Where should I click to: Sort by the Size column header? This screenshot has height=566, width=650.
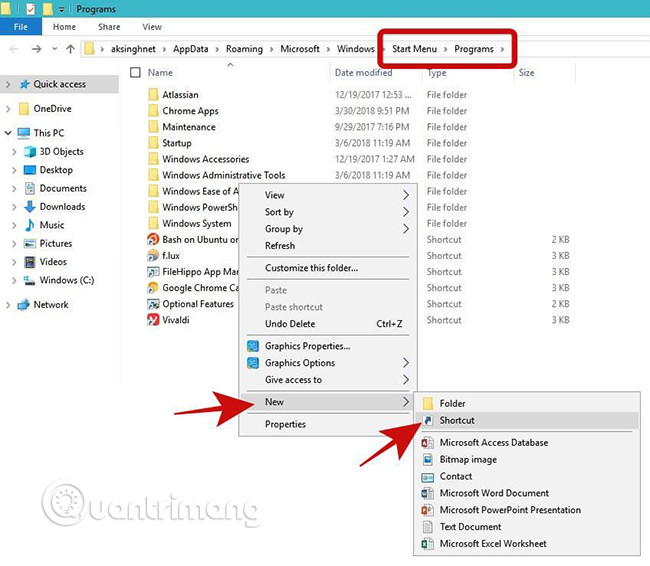(526, 73)
